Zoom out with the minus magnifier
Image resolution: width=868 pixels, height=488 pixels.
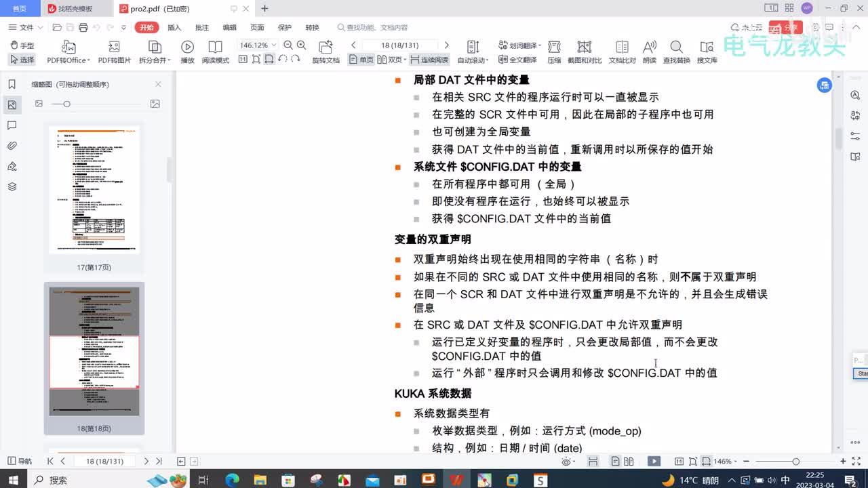click(x=288, y=45)
